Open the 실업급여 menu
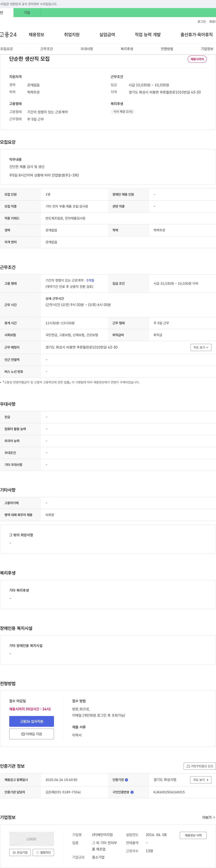Viewport: 216px width, 868px height. pyautogui.click(x=107, y=35)
